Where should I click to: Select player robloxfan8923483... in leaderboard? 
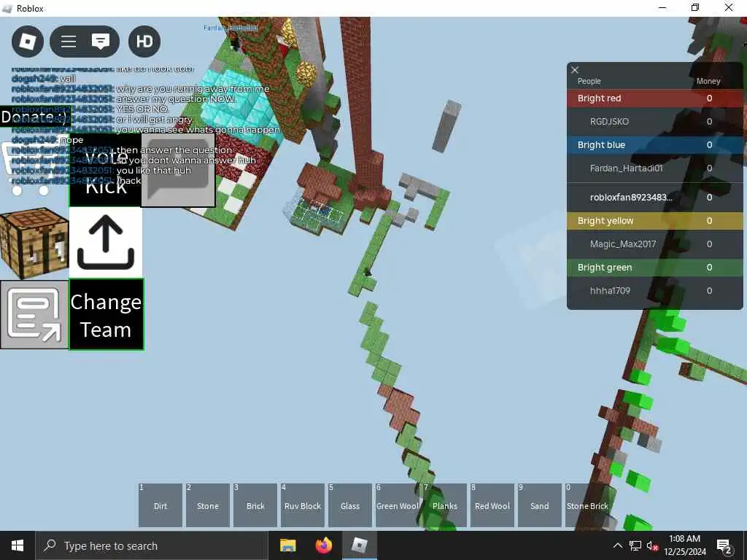655,197
